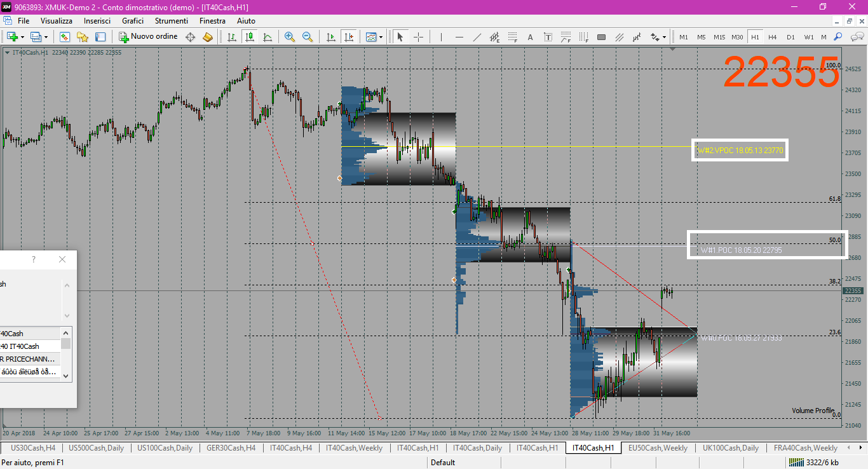Expand the arrows objects dropdown arrow
The width and height of the screenshot is (868, 469).
coord(664,37)
